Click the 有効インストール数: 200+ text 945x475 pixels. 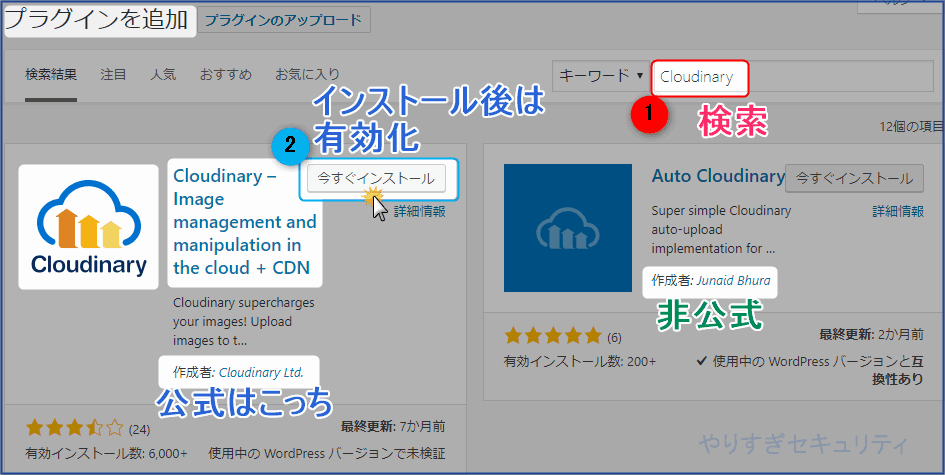point(580,361)
